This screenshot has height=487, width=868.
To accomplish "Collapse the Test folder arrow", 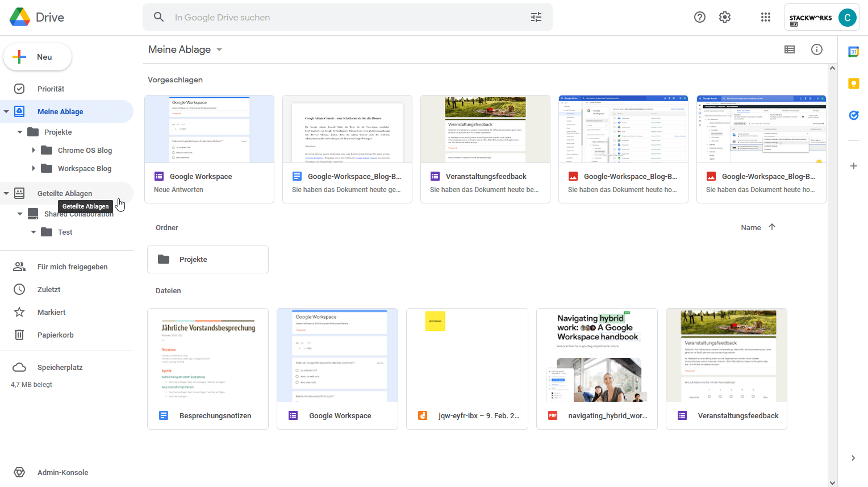I will (34, 232).
